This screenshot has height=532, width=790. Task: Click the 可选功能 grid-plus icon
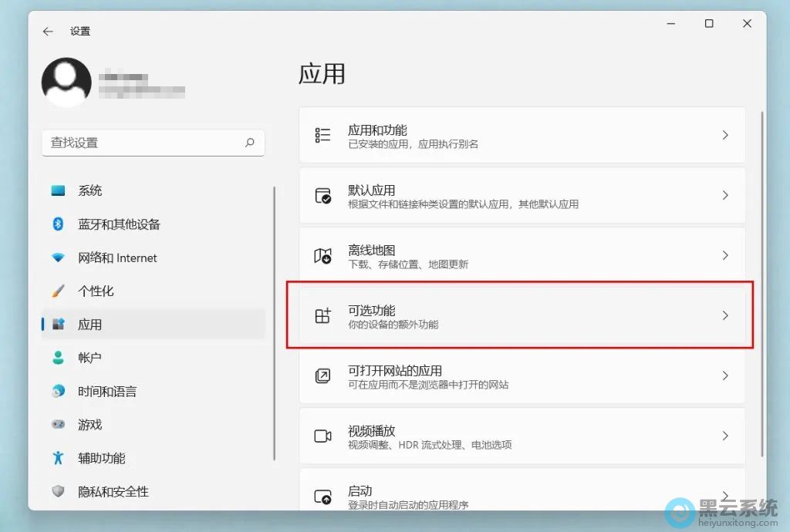322,316
